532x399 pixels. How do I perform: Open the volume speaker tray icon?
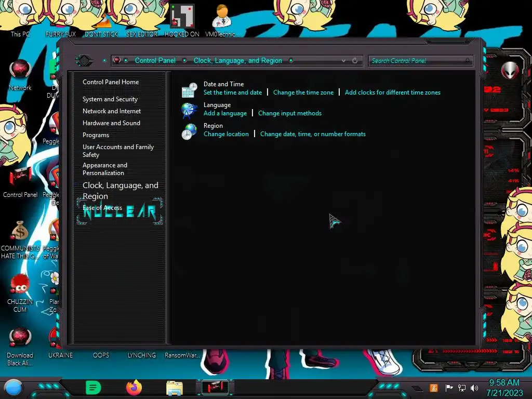474,388
